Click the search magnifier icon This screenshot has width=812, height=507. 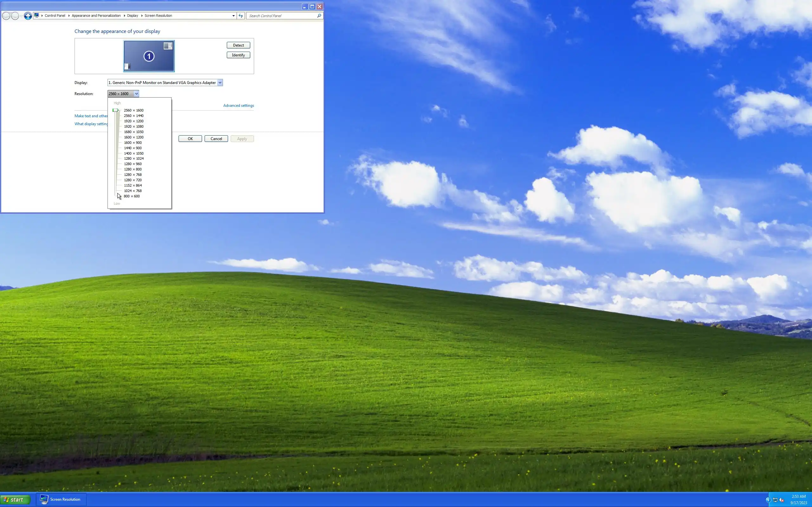319,16
